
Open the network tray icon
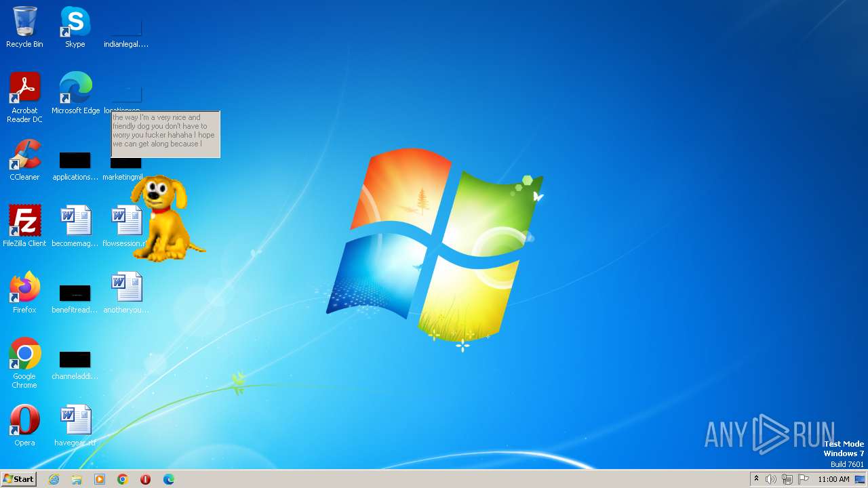[787, 479]
